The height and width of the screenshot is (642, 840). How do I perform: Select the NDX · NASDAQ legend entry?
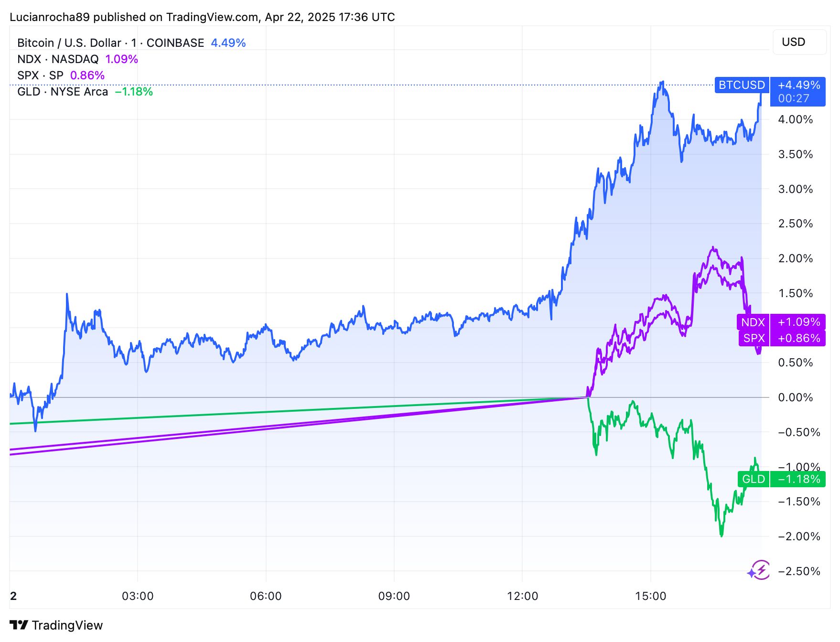point(58,59)
